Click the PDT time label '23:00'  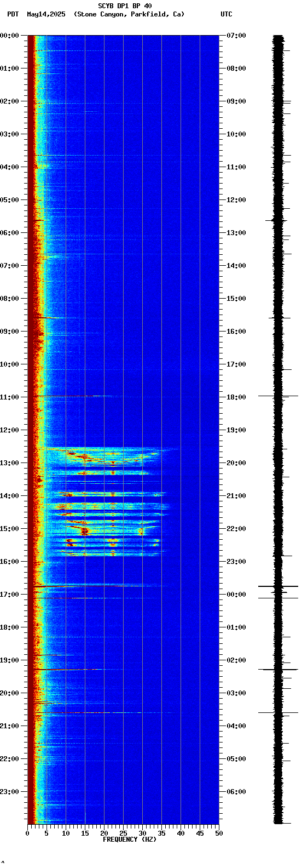[x=9, y=792]
